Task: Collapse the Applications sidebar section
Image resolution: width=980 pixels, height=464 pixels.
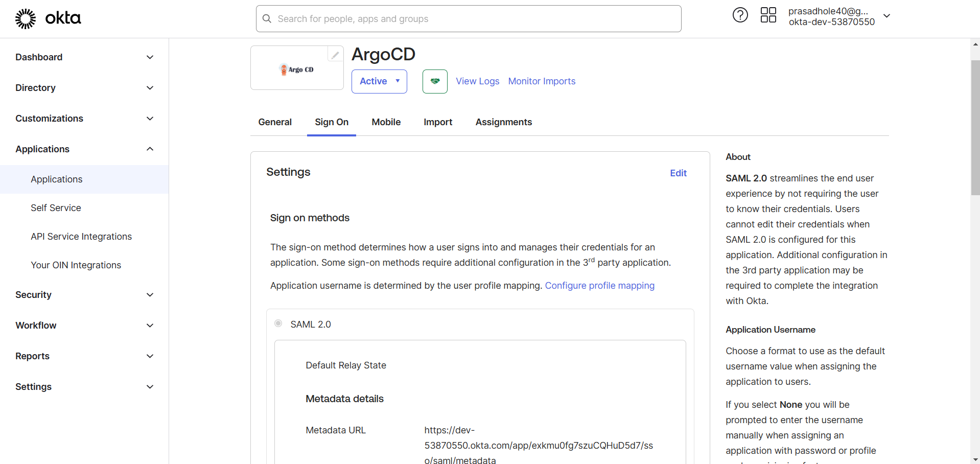Action: [x=150, y=149]
